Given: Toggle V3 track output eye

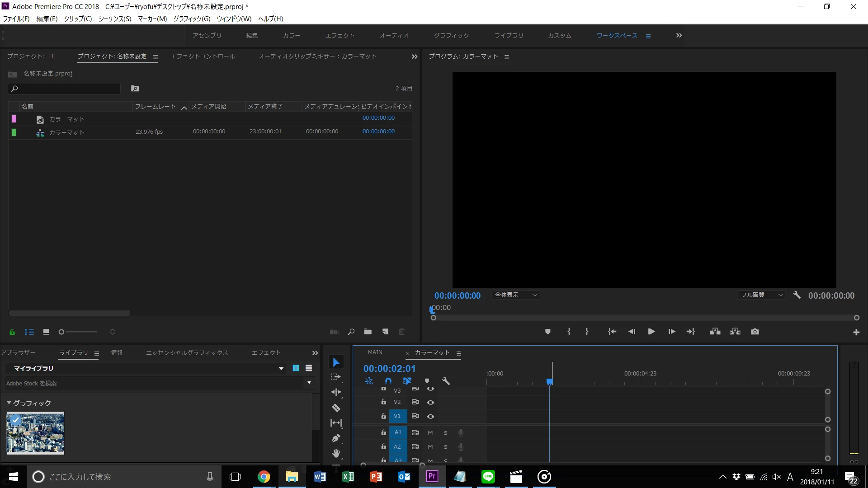Looking at the screenshot, I should click(x=430, y=389).
